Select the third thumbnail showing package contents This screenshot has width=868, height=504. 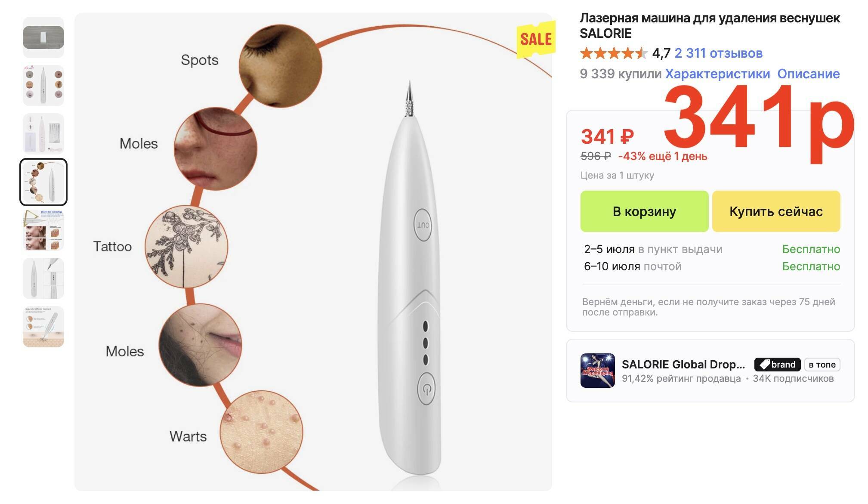[43, 134]
